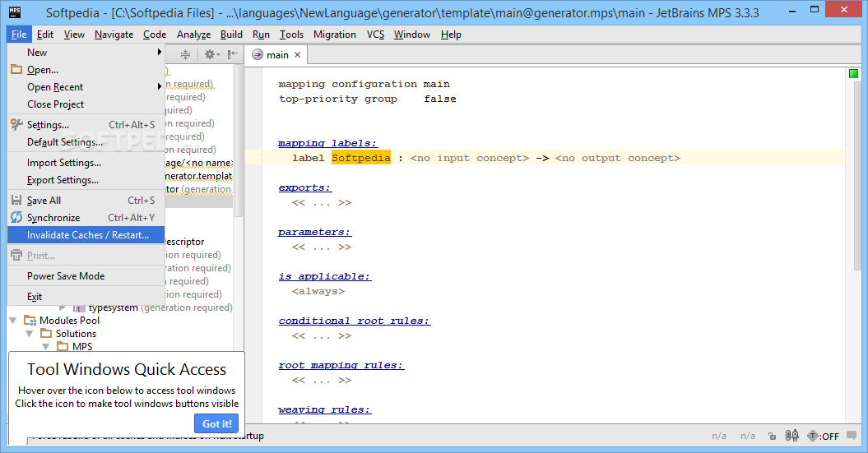The width and height of the screenshot is (868, 453).
Task: Click the 'conditional root rules:' link
Action: [355, 321]
